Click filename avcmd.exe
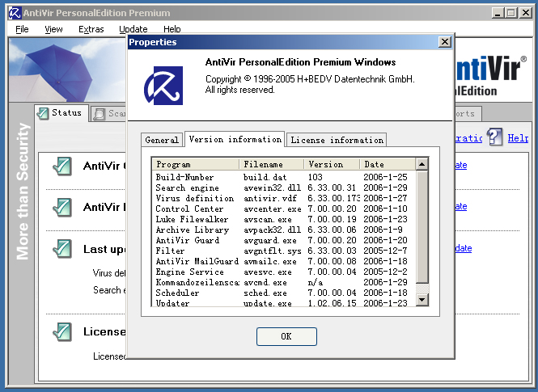The height and width of the screenshot is (392, 538). (x=265, y=283)
